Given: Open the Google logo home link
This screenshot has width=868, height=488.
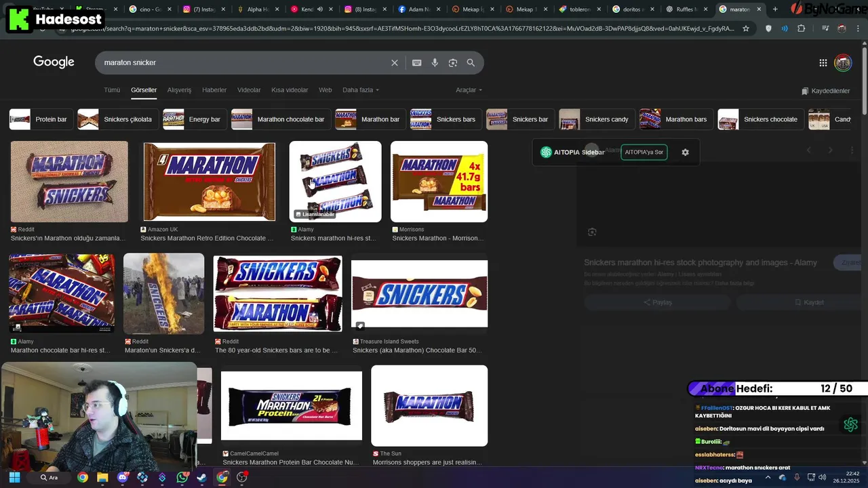Looking at the screenshot, I should (54, 62).
